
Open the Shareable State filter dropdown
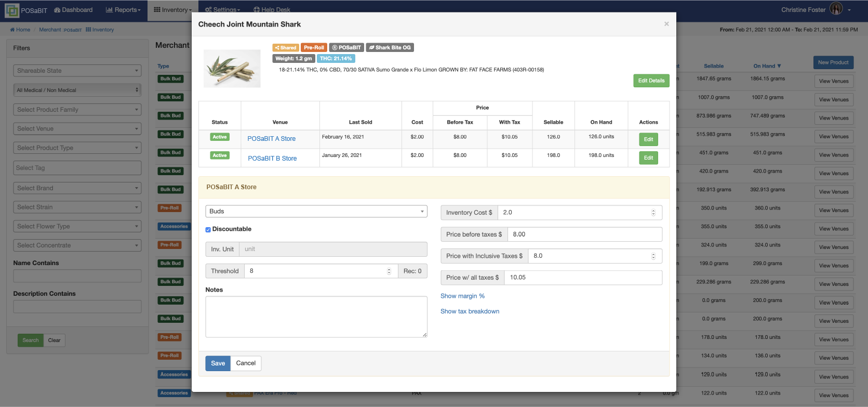coord(77,71)
